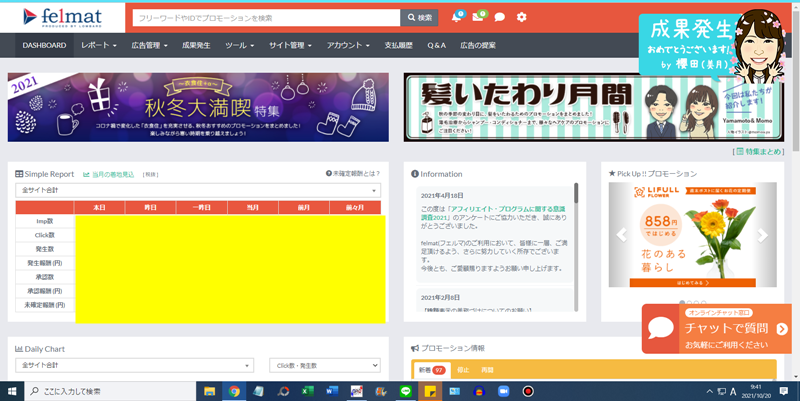Open the 髪いたわり月間 banner

593,107
